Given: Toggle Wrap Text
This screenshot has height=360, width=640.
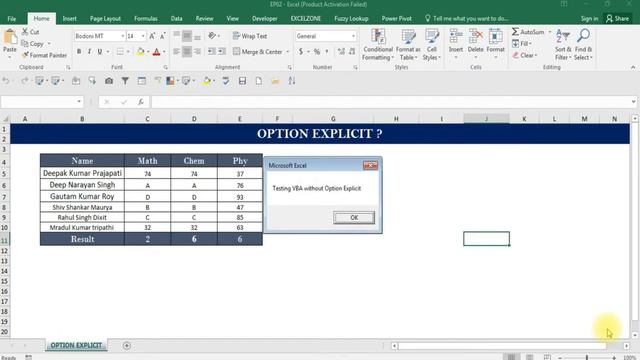Looking at the screenshot, I should click(x=250, y=36).
